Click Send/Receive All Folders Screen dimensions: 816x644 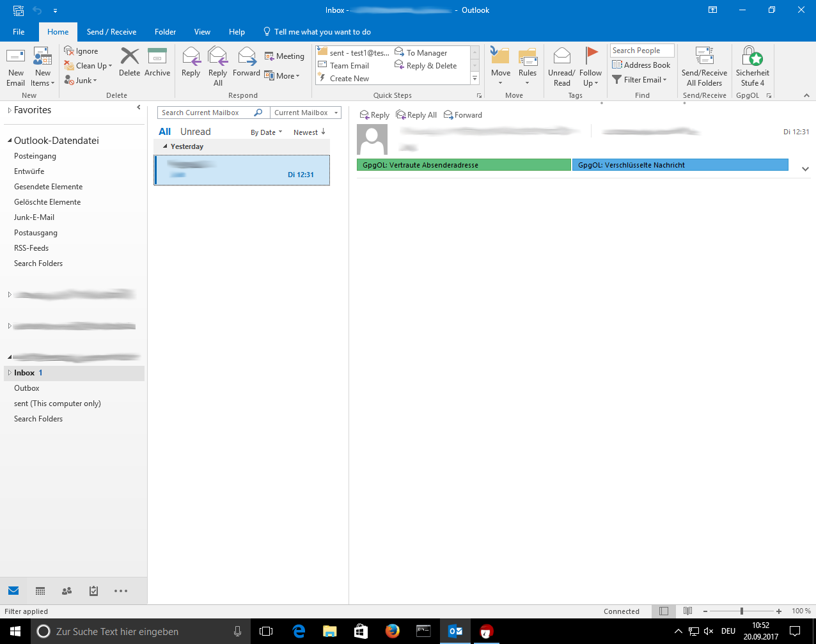(x=704, y=67)
